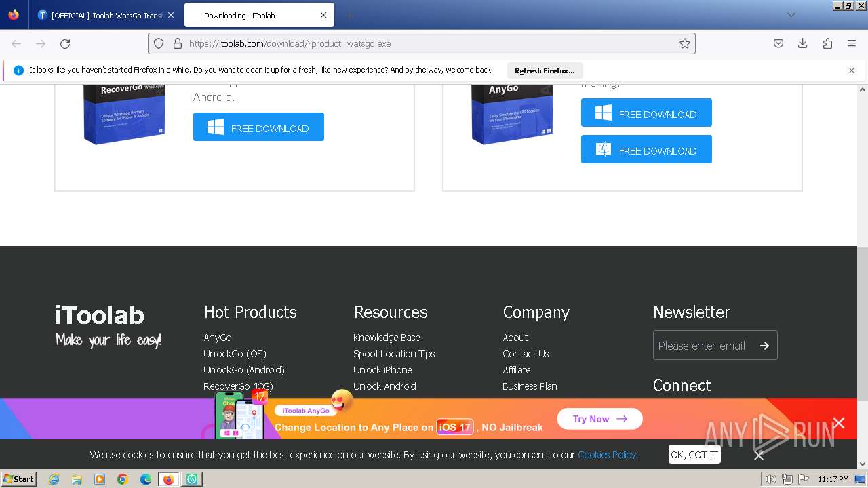Launch Internet Explorer from taskbar
This screenshot has height=488, width=868.
coord(54,479)
